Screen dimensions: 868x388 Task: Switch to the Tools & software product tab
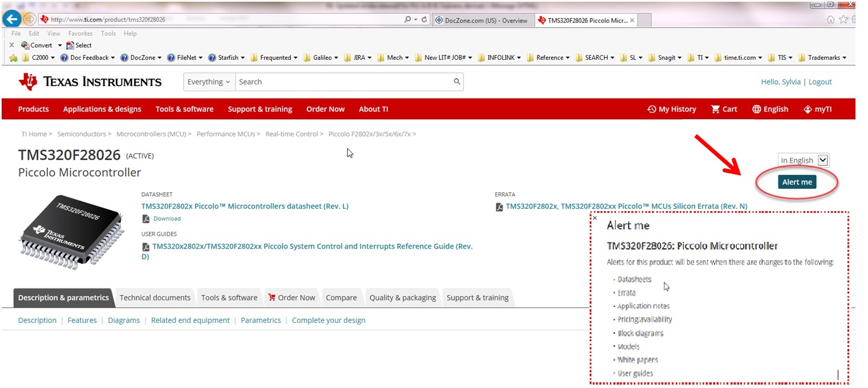tap(229, 298)
